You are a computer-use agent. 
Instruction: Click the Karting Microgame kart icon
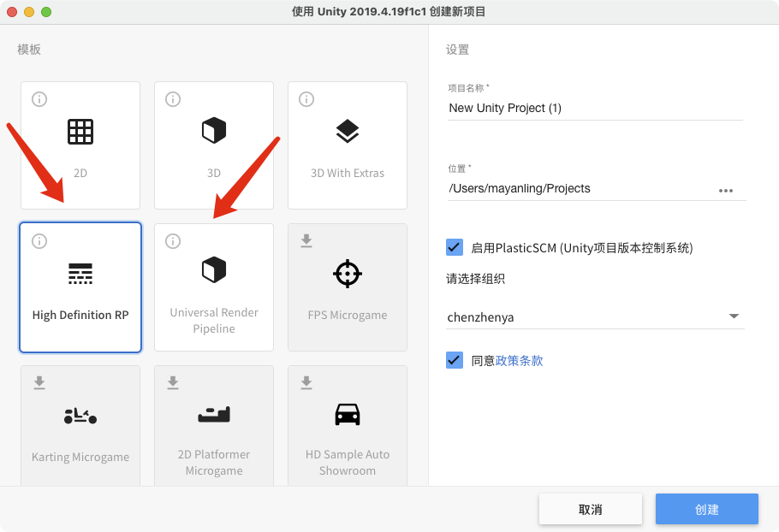(80, 416)
